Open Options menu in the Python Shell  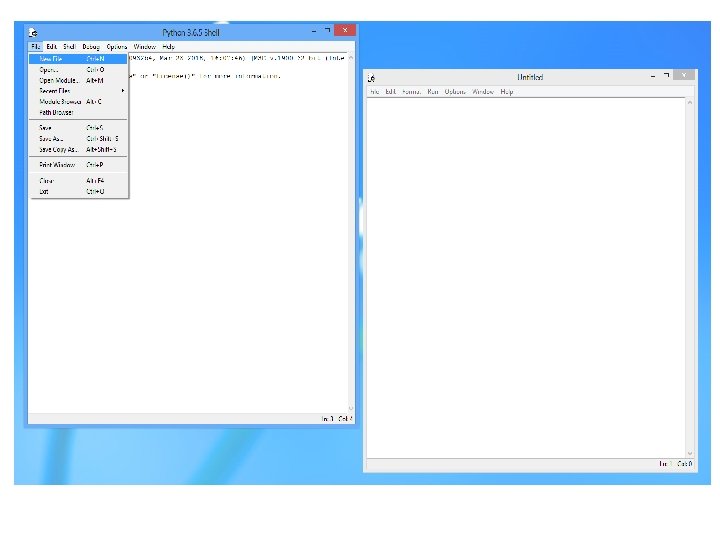tap(117, 47)
